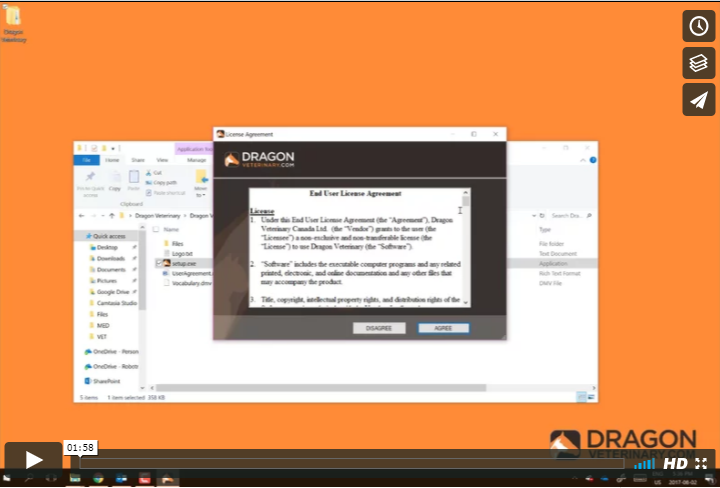Open Desktop in sidebar
The image size is (720, 488).
[x=107, y=247]
